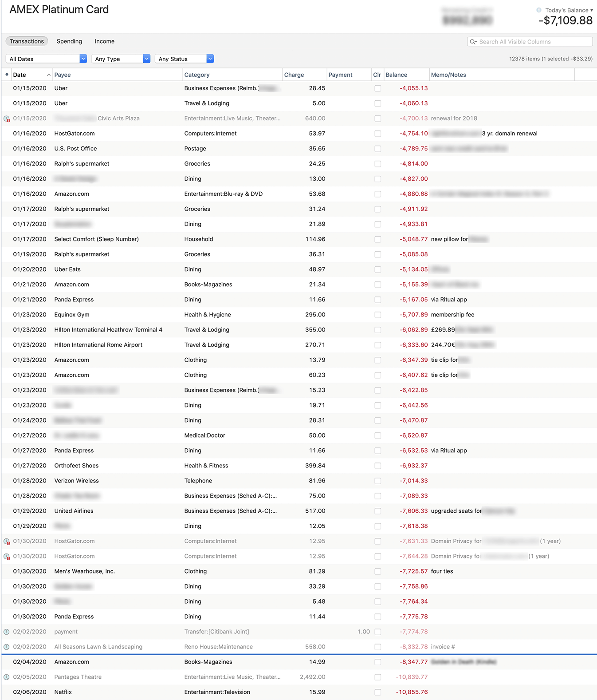Check the Clr box for Select Comfort (Sleep Number)
This screenshot has height=700, width=597.
377,239
